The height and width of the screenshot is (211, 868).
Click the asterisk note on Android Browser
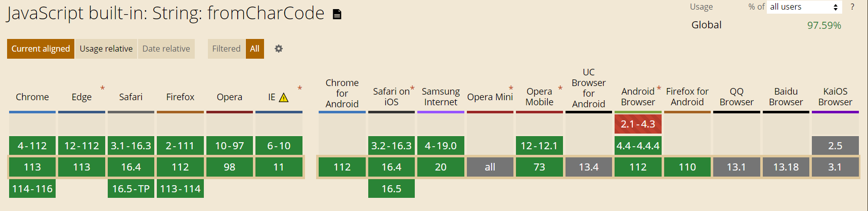(x=659, y=89)
